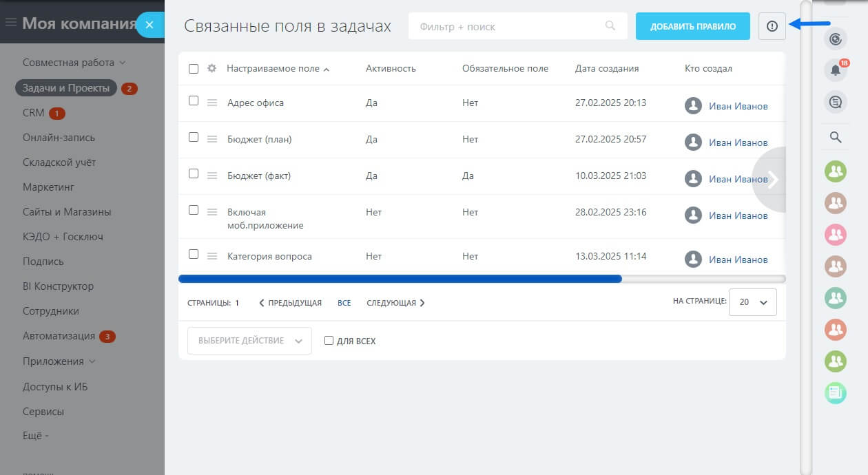The height and width of the screenshot is (475, 868).
Task: Open the На странице count dropdown
Action: pyautogui.click(x=752, y=302)
